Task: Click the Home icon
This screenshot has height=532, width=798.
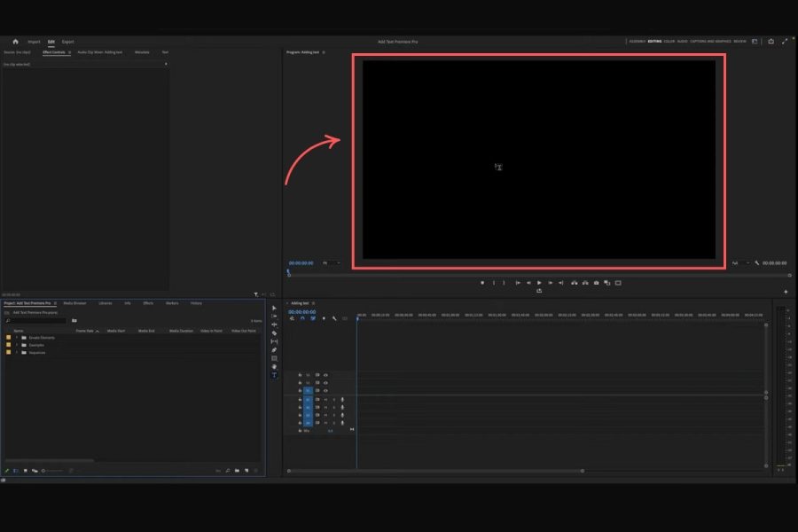Action: click(x=15, y=42)
